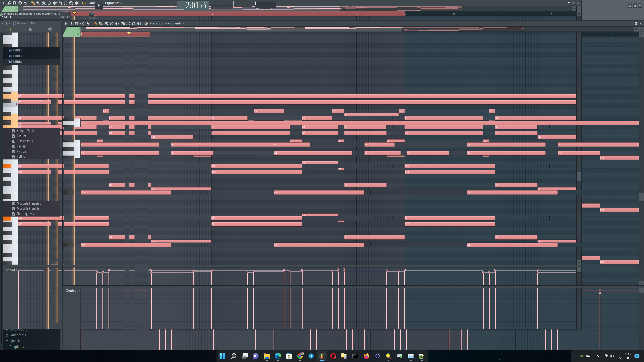The width and height of the screenshot is (644, 362).
Task: Click the yellow playhead marker in front Piano roll
Action: pyautogui.click(x=129, y=33)
